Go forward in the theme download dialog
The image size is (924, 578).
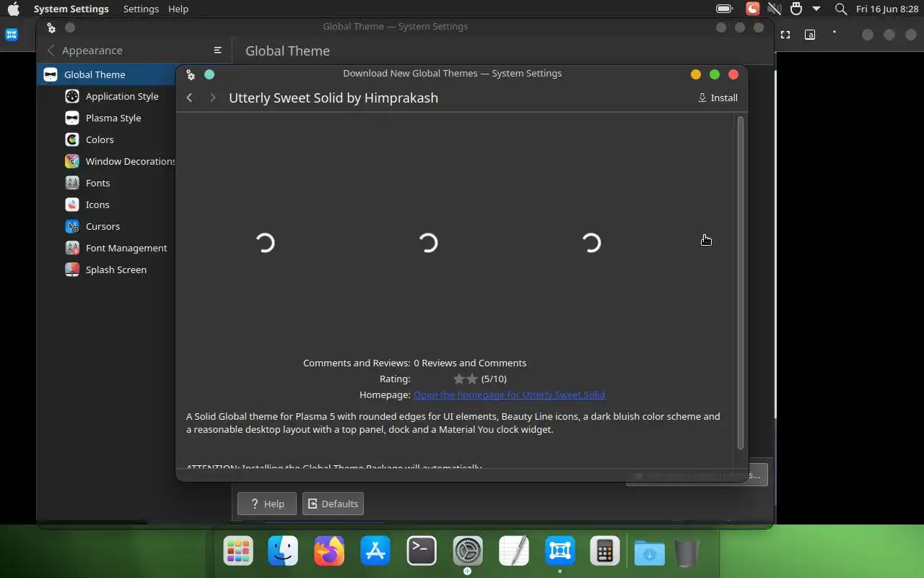pos(212,98)
